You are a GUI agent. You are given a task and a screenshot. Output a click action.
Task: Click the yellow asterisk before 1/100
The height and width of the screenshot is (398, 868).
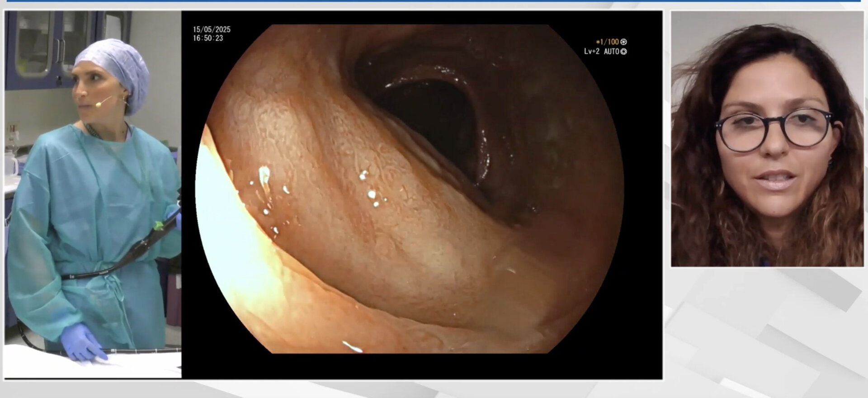[x=598, y=42]
